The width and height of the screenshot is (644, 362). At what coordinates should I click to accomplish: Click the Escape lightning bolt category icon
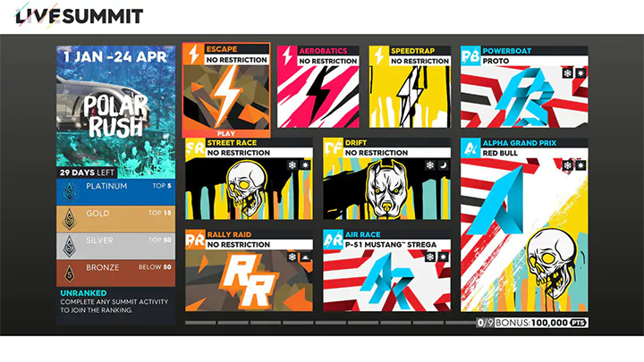pos(193,55)
